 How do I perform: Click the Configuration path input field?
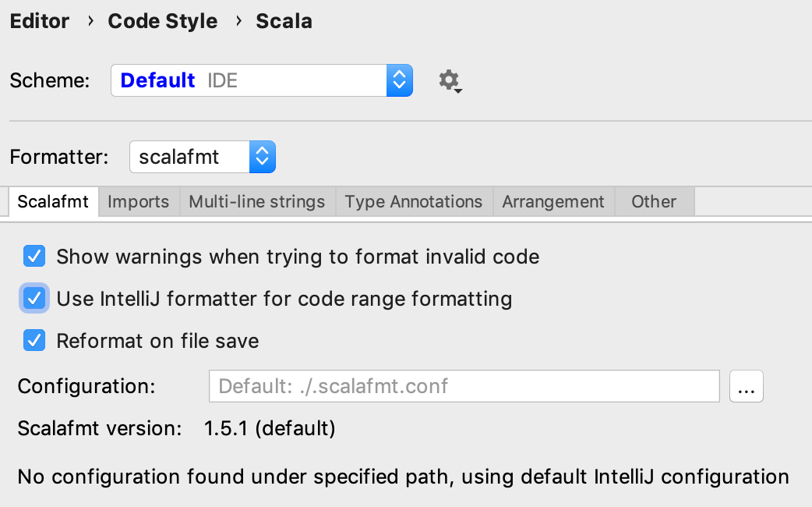coord(464,386)
